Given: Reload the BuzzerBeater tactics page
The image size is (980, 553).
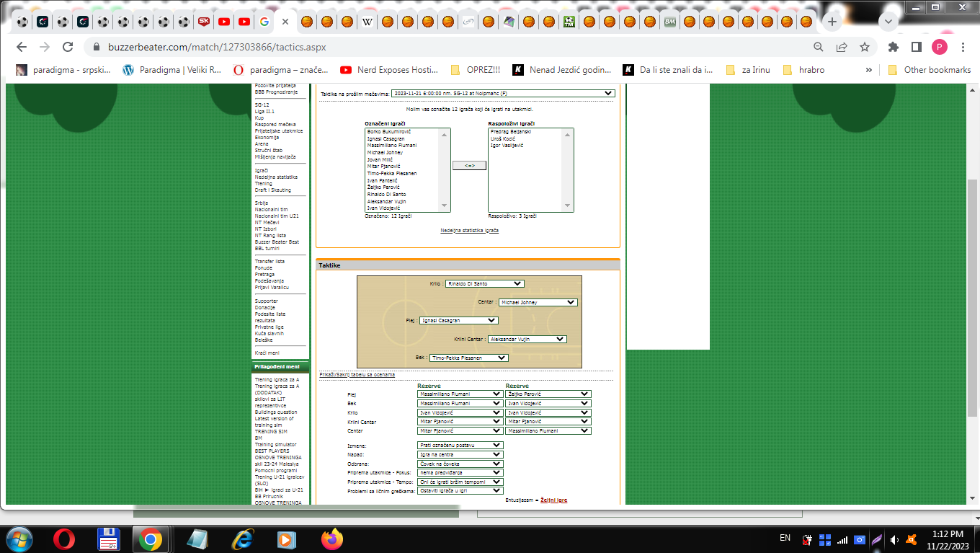Looking at the screenshot, I should 68,47.
